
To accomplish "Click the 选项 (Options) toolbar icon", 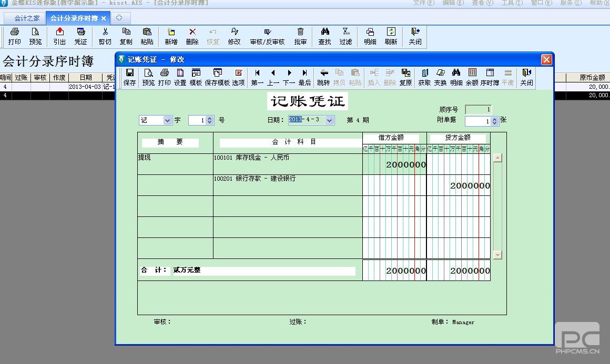I will click(x=238, y=77).
